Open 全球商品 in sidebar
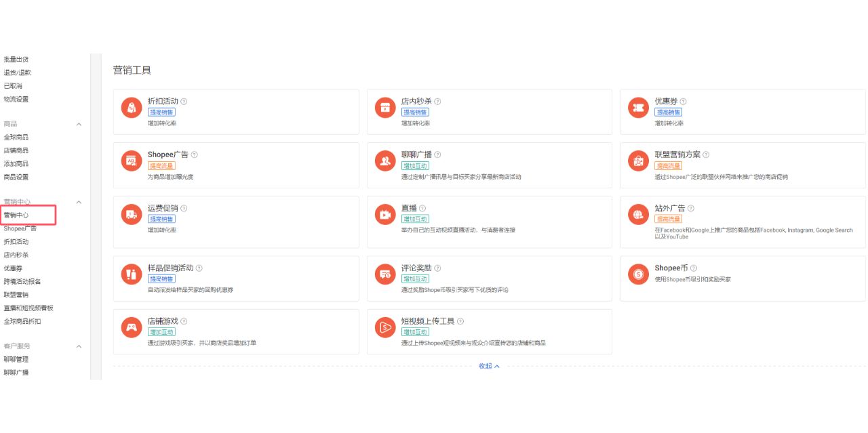Viewport: 868px width, 433px height. pyautogui.click(x=16, y=138)
